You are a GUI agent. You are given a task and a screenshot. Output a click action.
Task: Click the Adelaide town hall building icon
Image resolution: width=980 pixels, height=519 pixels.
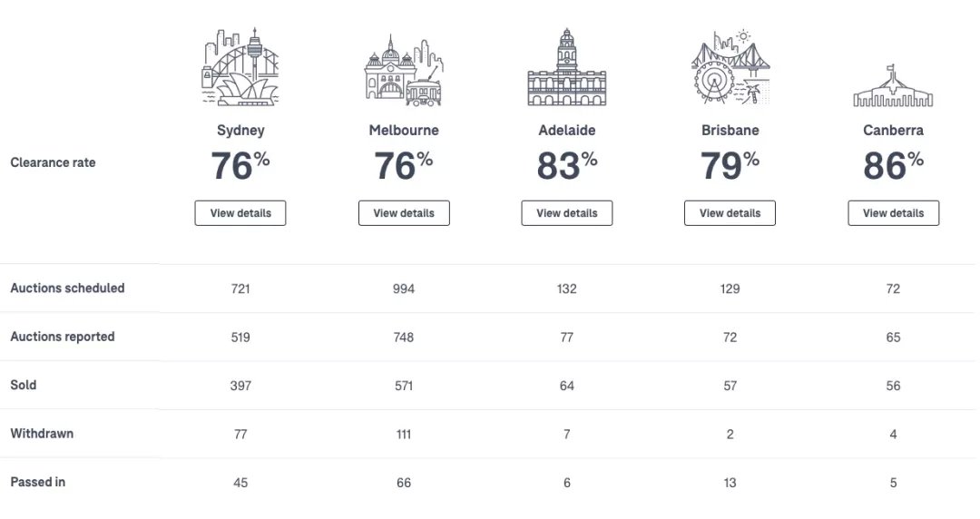(567, 67)
